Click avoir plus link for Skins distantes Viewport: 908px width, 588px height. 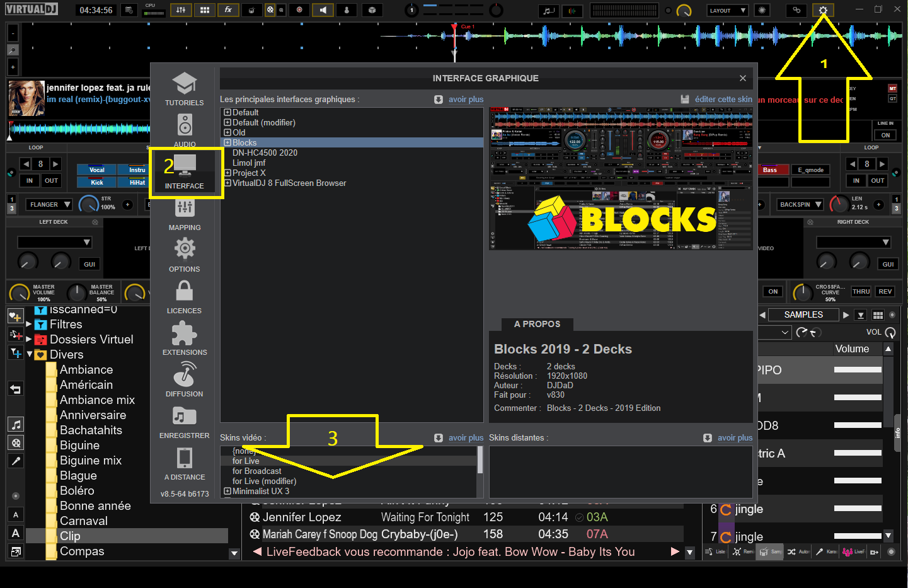pyautogui.click(x=735, y=438)
